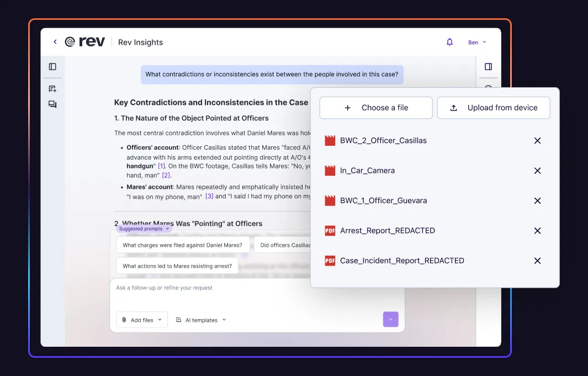
Task: Click the upload arrow icon in Upload button
Action: 453,108
